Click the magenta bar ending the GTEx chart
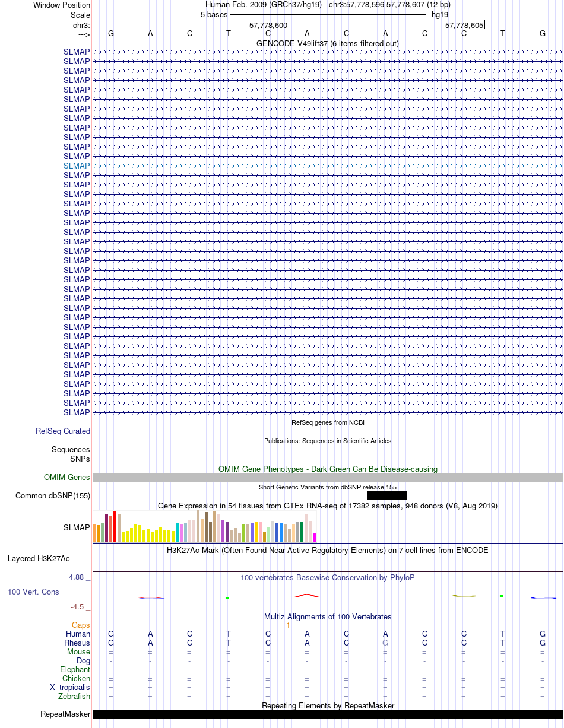Screen dimensions: 564x728 click(x=315, y=538)
